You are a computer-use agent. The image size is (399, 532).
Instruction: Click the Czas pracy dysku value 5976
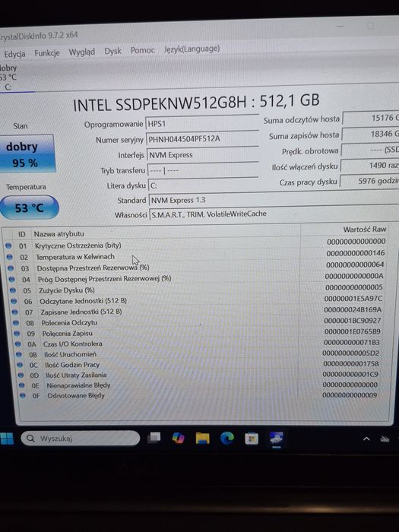[x=369, y=181]
